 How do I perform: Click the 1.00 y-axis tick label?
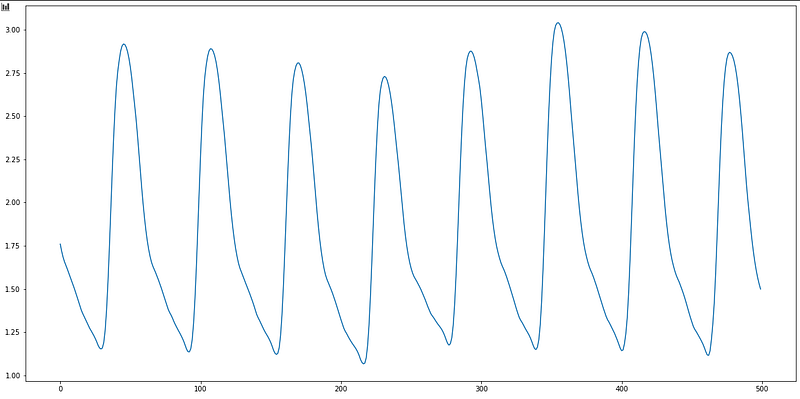click(x=12, y=376)
